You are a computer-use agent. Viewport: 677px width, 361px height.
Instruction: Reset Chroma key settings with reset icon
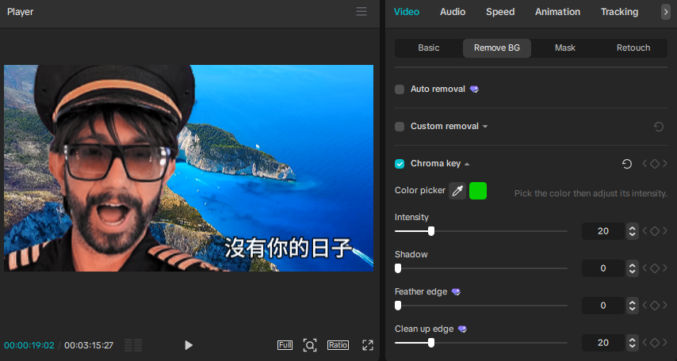pyautogui.click(x=627, y=164)
